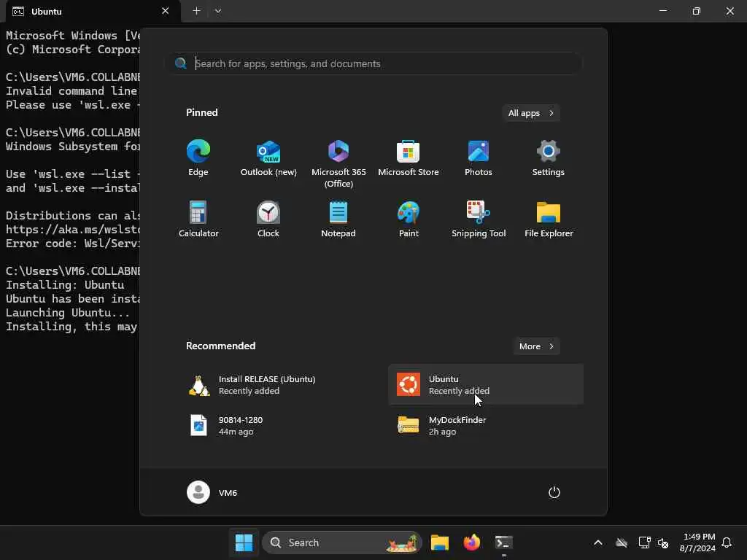Open Microsoft 365 (Office) app
The image size is (747, 560).
pyautogui.click(x=338, y=164)
